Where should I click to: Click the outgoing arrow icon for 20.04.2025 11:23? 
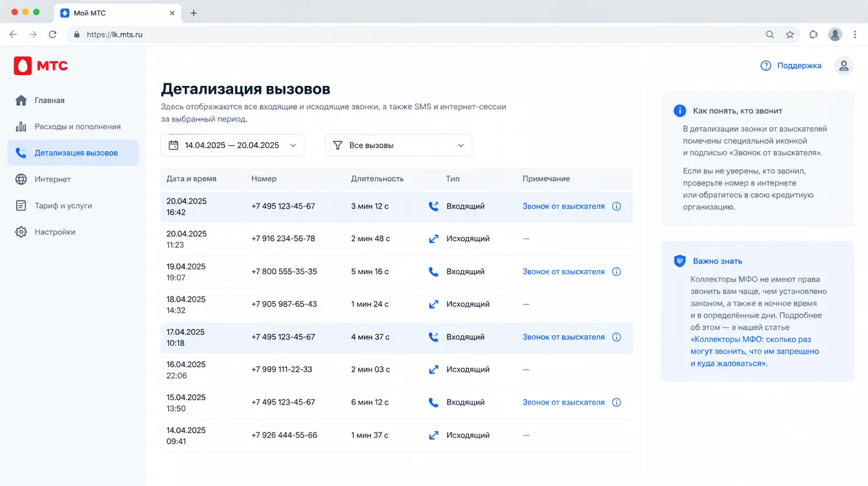click(433, 238)
